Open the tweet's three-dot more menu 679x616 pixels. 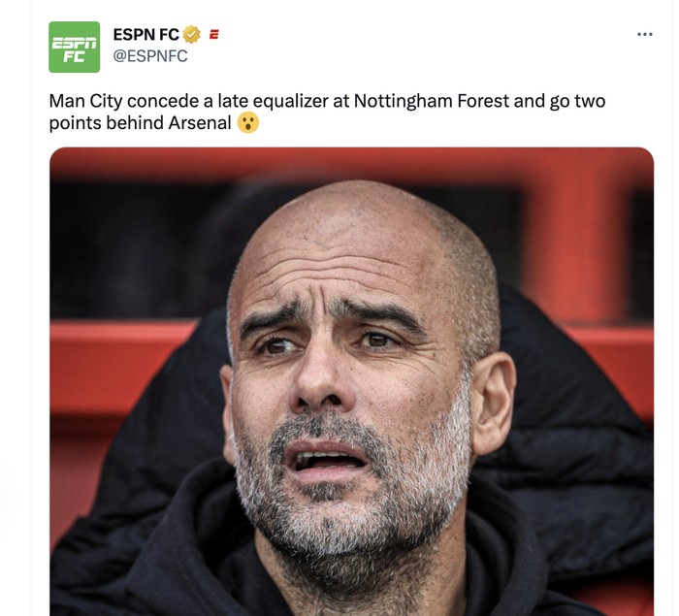coord(644,34)
